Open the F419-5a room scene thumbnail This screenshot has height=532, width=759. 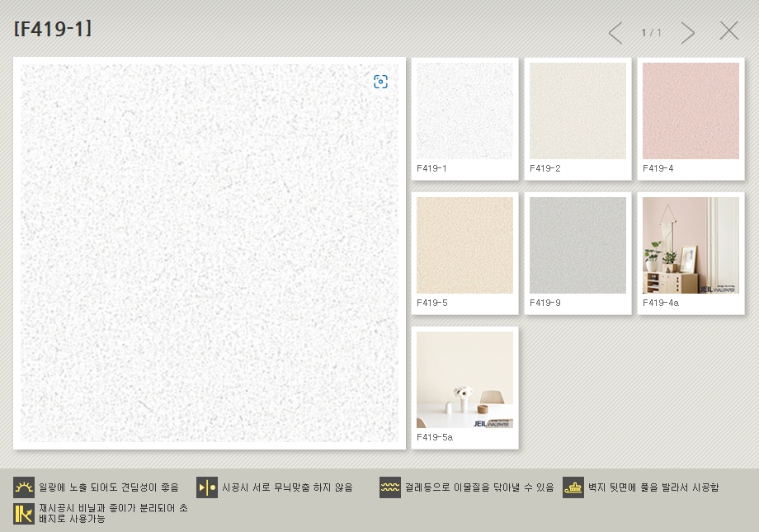(464, 379)
